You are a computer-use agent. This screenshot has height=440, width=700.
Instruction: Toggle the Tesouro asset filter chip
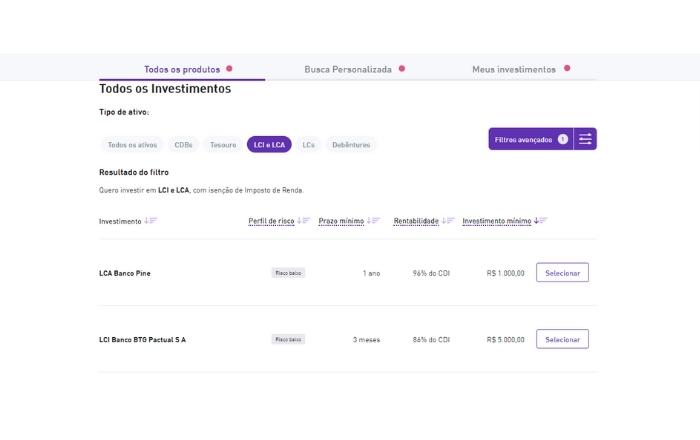coord(223,145)
